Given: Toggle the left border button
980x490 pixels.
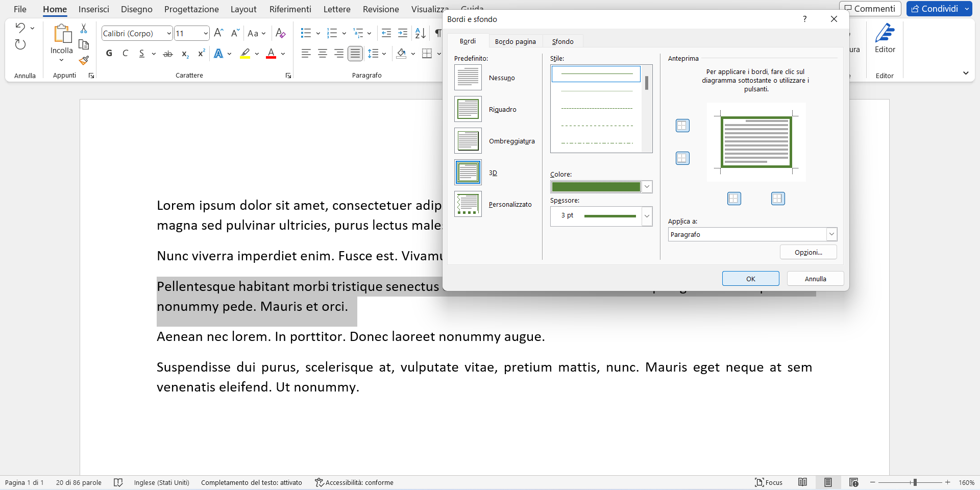Looking at the screenshot, I should pyautogui.click(x=734, y=199).
